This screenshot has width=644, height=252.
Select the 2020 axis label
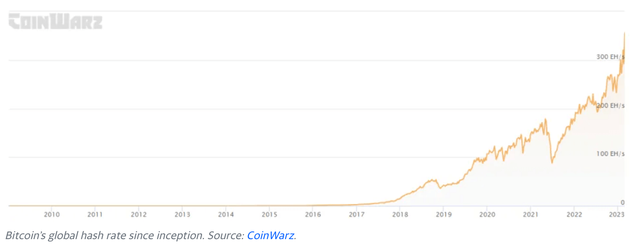[487, 215]
